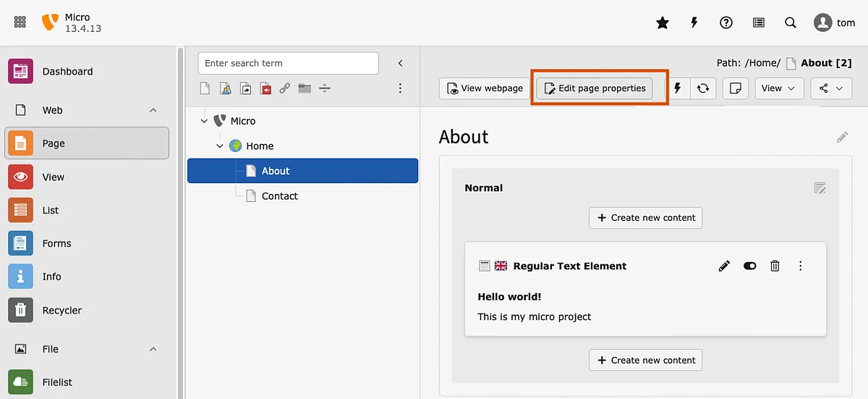The height and width of the screenshot is (399, 868).
Task: Click the clear cache lightning icon in top bar
Action: [694, 23]
